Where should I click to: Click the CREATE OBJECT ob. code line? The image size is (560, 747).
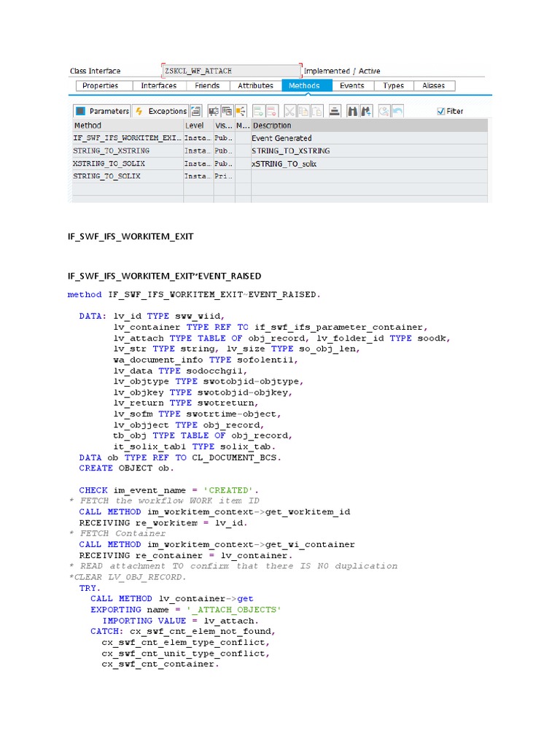pos(126,468)
